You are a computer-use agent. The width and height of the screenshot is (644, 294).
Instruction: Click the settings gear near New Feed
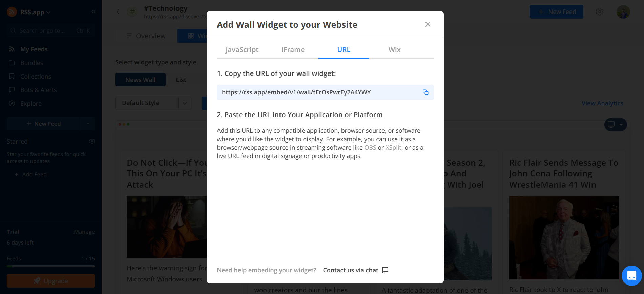[600, 12]
